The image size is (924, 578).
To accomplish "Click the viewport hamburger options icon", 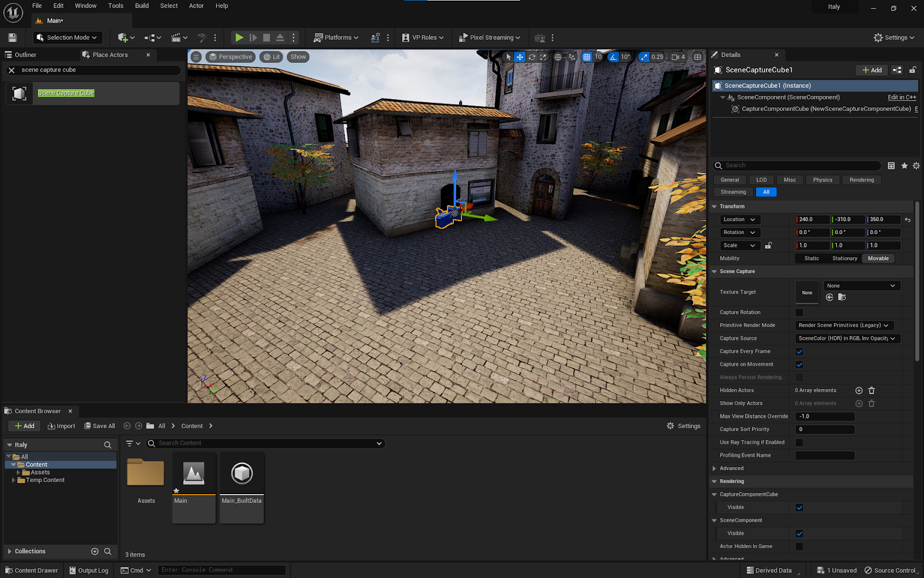I will pos(196,57).
